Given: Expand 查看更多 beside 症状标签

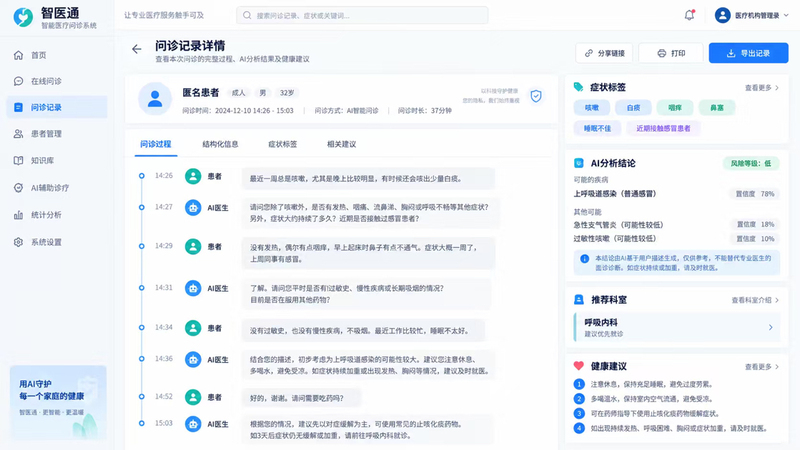Looking at the screenshot, I should 762,88.
